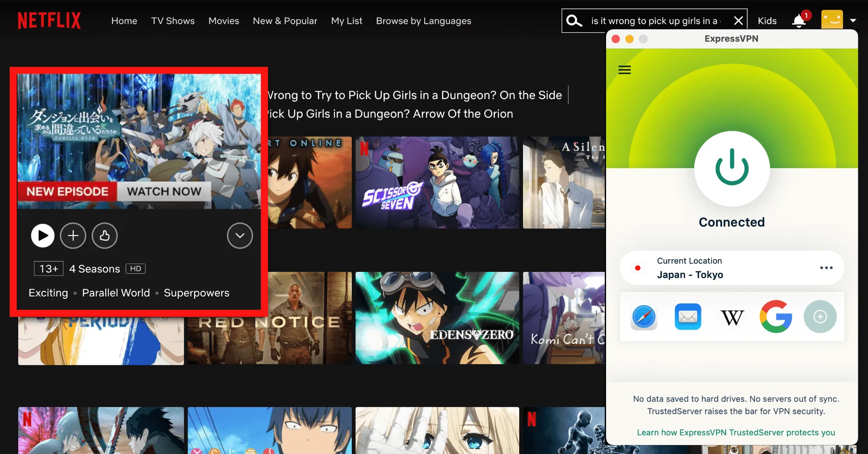
Task: Launch the Wikipedia shortcut in ExpressVPN
Action: tap(732, 317)
